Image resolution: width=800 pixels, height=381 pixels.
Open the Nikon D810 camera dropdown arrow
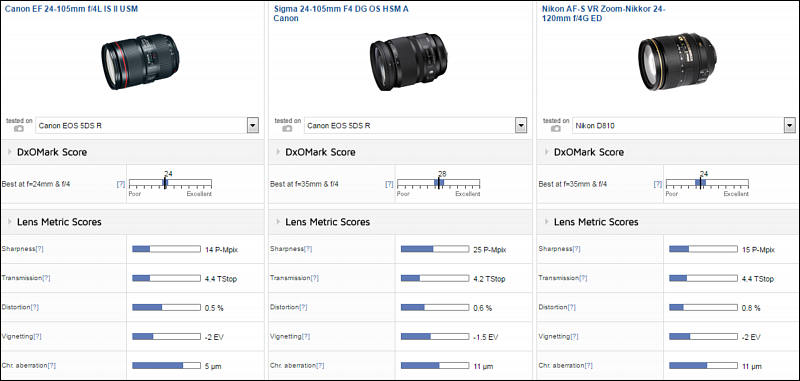click(x=790, y=125)
